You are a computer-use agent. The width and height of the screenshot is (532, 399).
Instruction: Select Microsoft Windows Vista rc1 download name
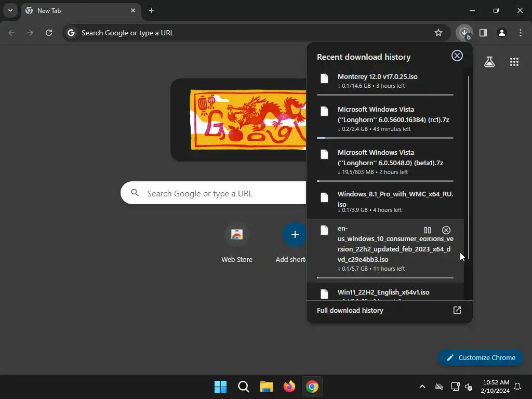[393, 114]
